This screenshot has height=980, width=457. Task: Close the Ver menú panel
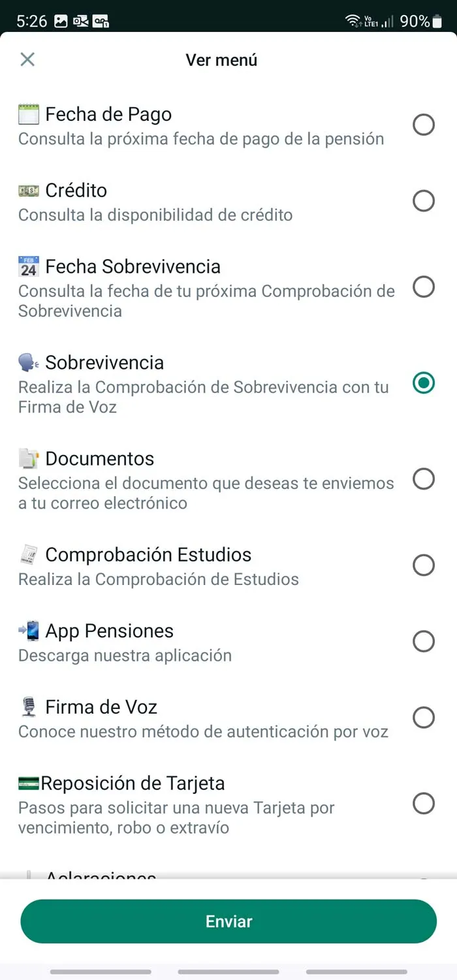click(27, 59)
